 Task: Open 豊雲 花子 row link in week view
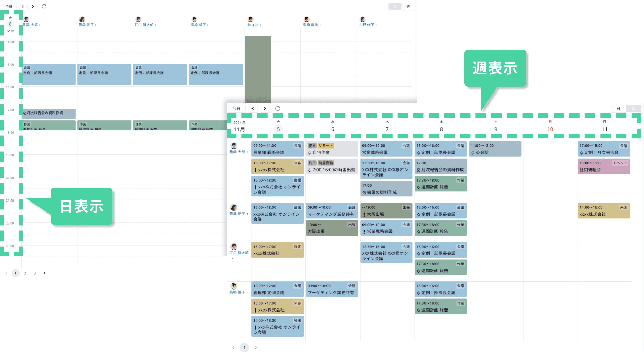point(239,214)
